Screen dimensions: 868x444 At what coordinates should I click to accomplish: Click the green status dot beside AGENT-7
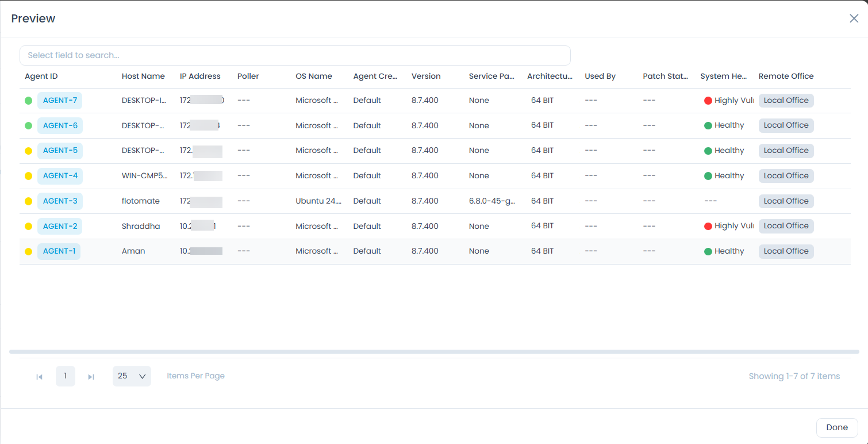click(x=28, y=100)
